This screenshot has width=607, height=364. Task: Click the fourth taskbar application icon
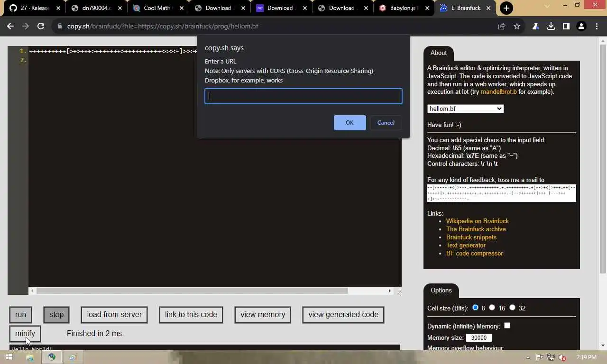pos(73,357)
